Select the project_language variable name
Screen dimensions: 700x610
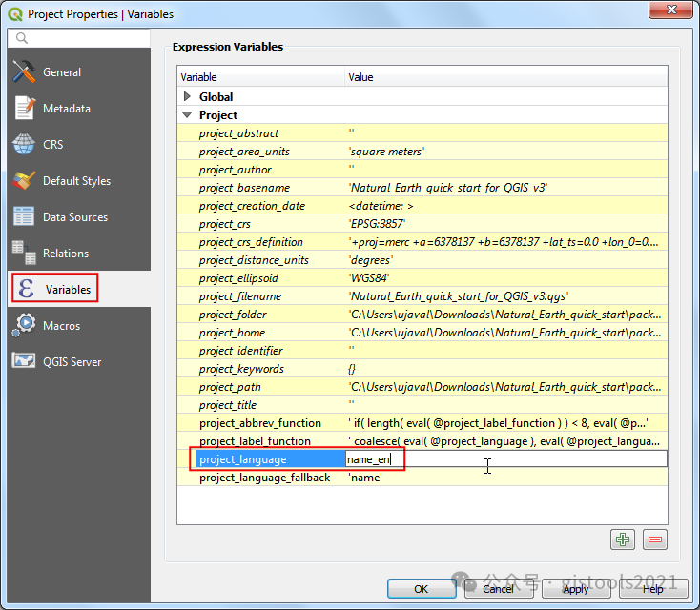(243, 458)
